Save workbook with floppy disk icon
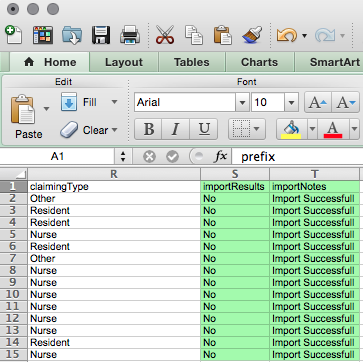This screenshot has height=362, width=363. (101, 35)
